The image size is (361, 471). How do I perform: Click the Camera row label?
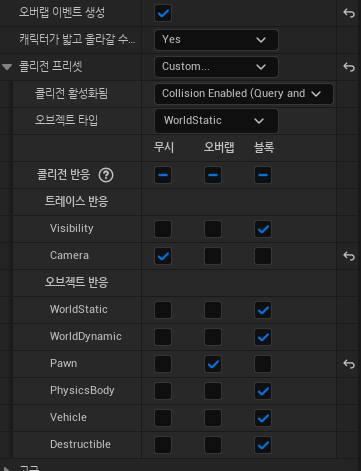tap(69, 255)
